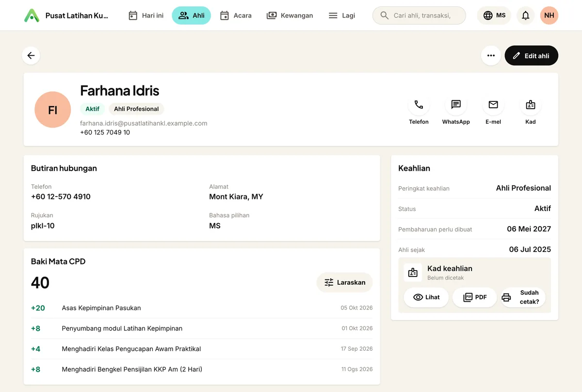Image resolution: width=582 pixels, height=392 pixels.
Task: Go to the Hari ini tab
Action: pos(146,16)
